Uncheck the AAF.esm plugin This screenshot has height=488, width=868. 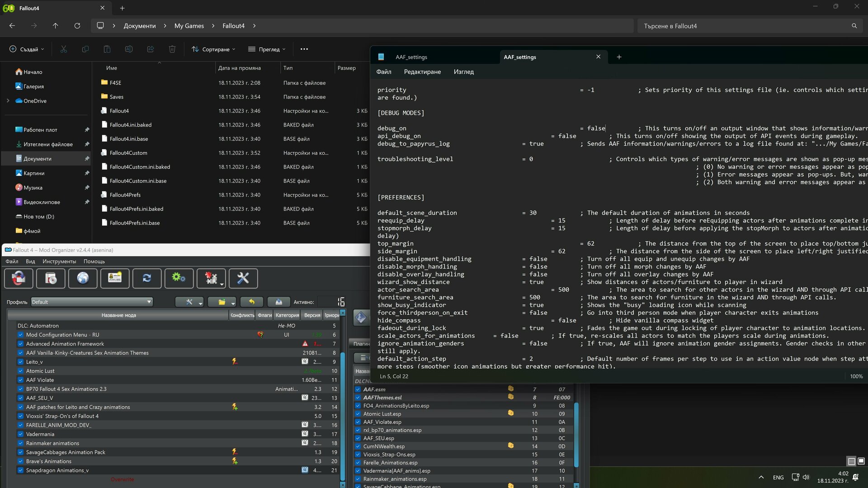(x=358, y=389)
